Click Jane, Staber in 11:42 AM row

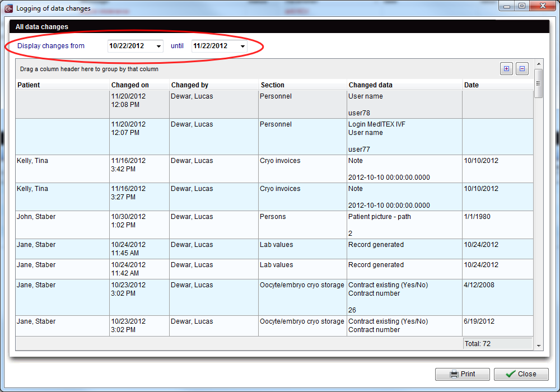[x=36, y=265]
